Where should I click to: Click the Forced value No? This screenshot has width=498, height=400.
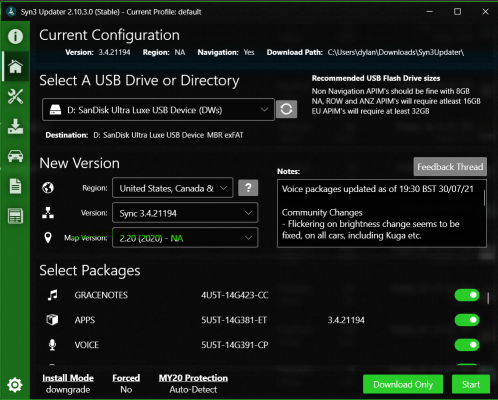(126, 389)
